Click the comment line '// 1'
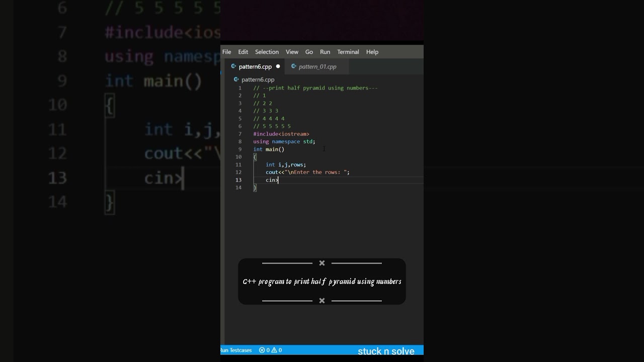The image size is (644, 362). (x=260, y=96)
